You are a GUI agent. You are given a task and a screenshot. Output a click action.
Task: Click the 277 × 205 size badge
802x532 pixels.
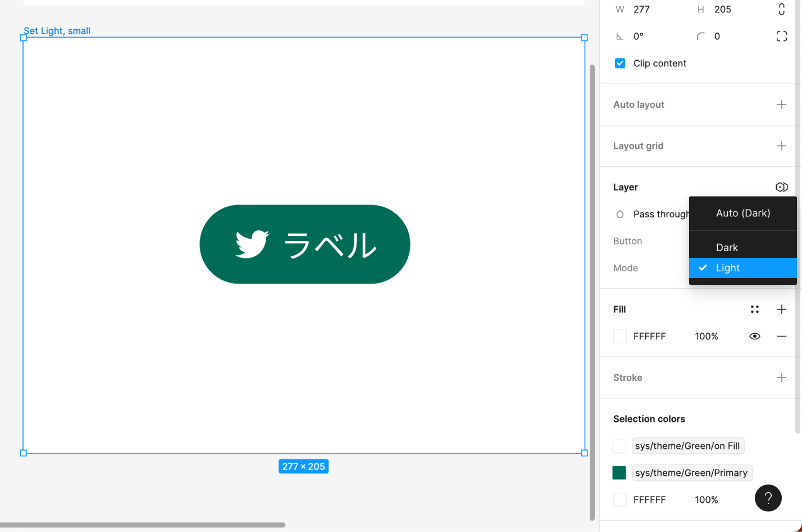[304, 466]
